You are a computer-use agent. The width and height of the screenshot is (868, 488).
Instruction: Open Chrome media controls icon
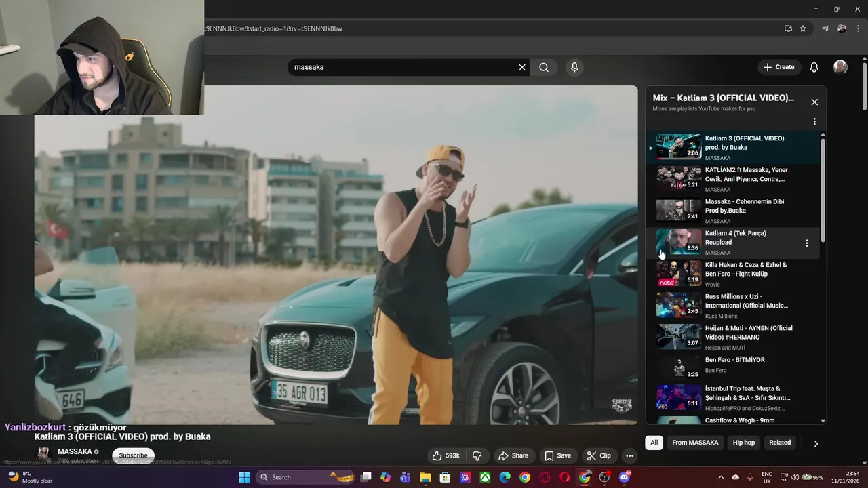(x=825, y=28)
